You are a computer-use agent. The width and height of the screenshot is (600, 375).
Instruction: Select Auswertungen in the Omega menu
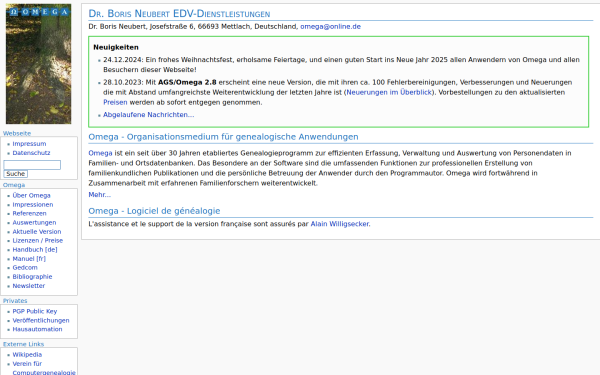pyautogui.click(x=34, y=223)
